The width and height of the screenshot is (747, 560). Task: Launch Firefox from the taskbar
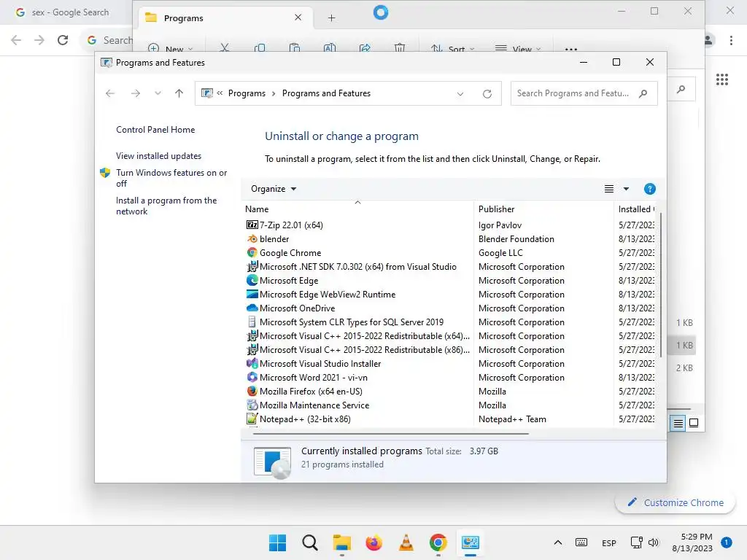click(x=374, y=542)
